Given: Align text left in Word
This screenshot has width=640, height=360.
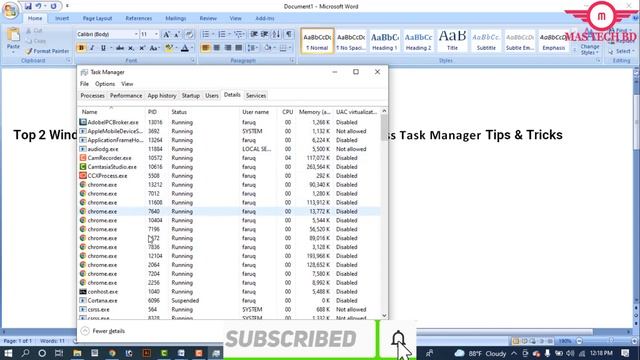Looking at the screenshot, I should (206, 48).
